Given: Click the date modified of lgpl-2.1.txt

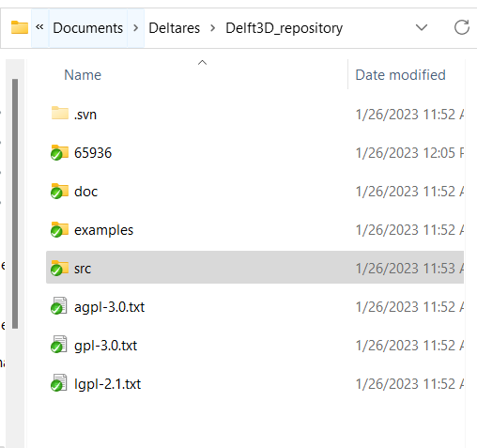Looking at the screenshot, I should tap(409, 384).
